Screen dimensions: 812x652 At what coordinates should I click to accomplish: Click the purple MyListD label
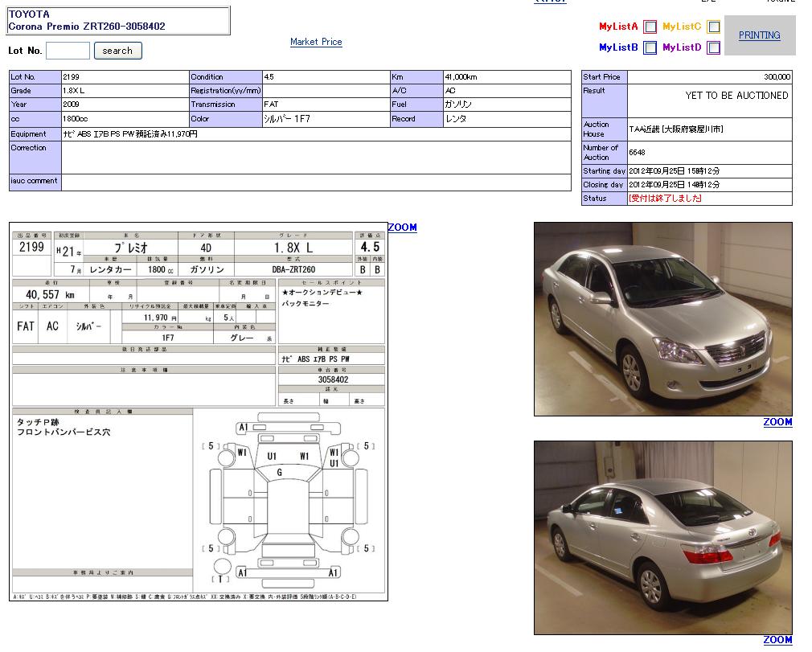click(x=682, y=48)
